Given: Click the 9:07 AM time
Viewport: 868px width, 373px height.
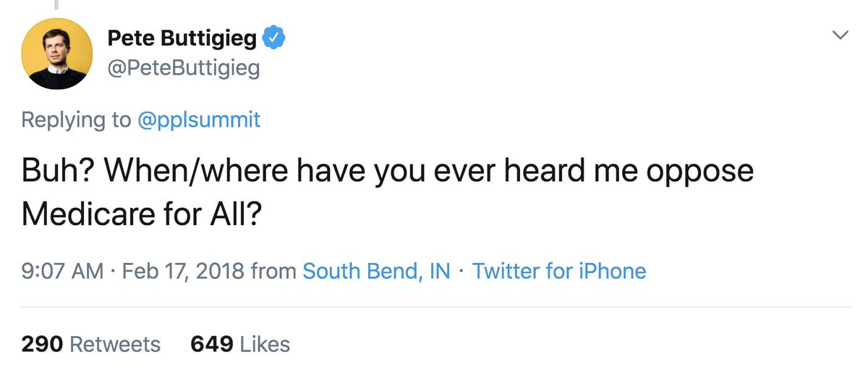Looking at the screenshot, I should pos(62,272).
